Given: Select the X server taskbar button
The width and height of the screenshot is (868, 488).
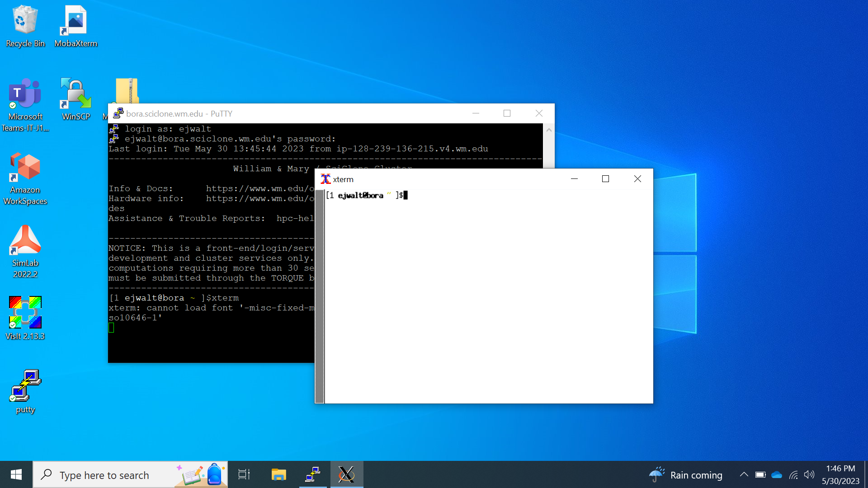Looking at the screenshot, I should click(x=346, y=474).
